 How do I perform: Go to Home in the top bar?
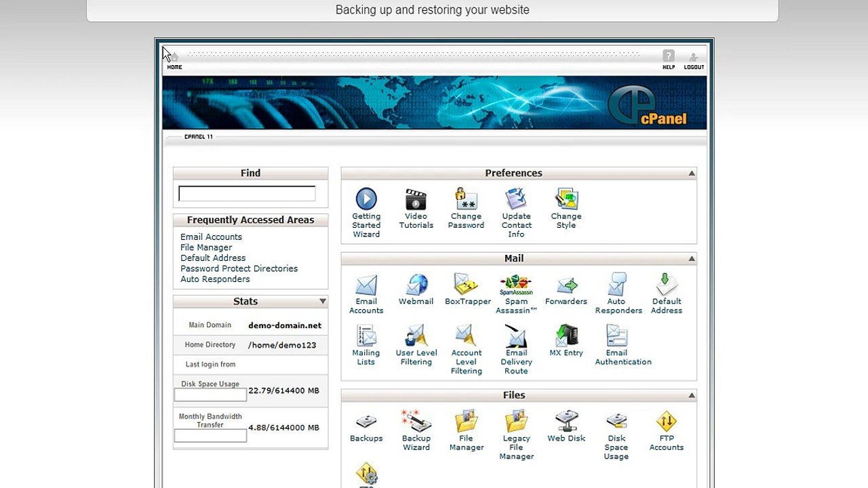click(x=174, y=60)
